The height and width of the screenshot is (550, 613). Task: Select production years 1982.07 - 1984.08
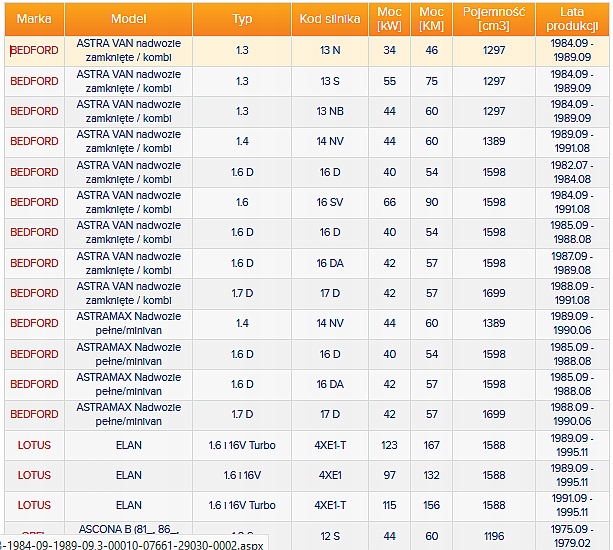coord(572,172)
